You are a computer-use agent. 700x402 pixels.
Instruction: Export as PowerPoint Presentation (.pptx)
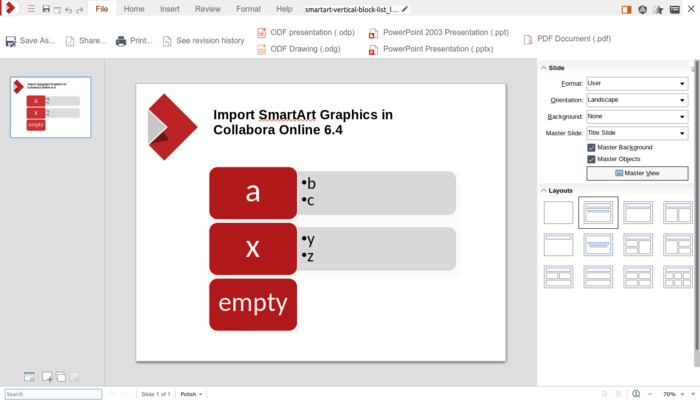click(x=431, y=49)
